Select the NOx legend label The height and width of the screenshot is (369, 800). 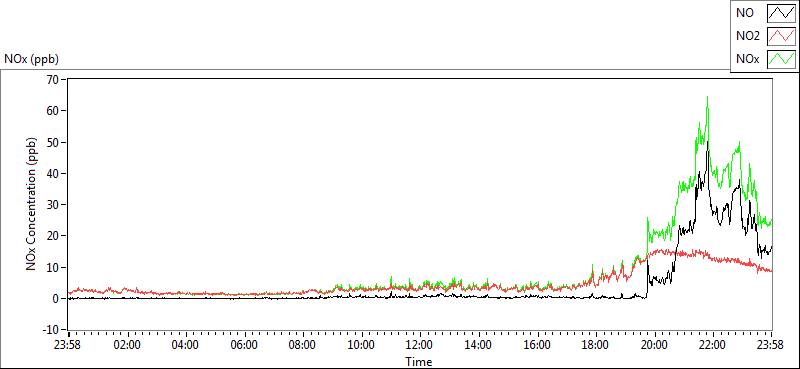748,59
